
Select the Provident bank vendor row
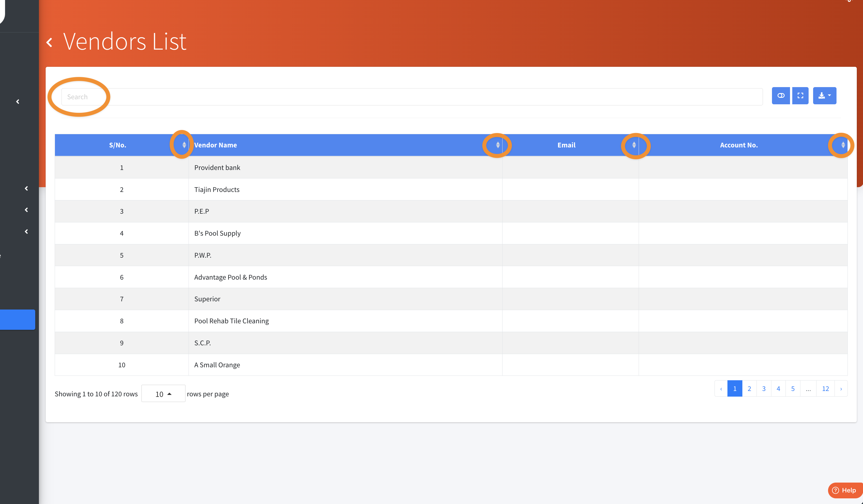(217, 167)
